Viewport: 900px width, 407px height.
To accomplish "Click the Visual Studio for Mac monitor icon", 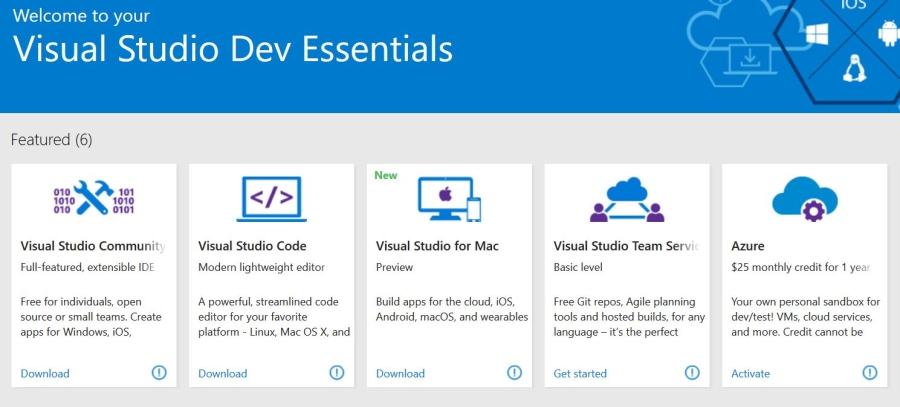I will (449, 199).
